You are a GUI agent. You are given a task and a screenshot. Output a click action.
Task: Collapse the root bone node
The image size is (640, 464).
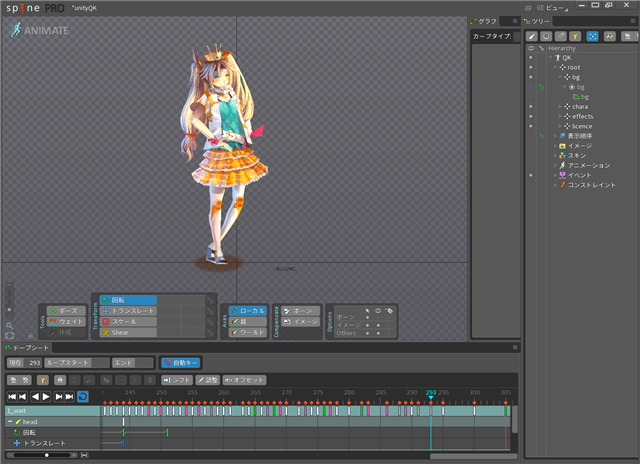pyautogui.click(x=555, y=67)
